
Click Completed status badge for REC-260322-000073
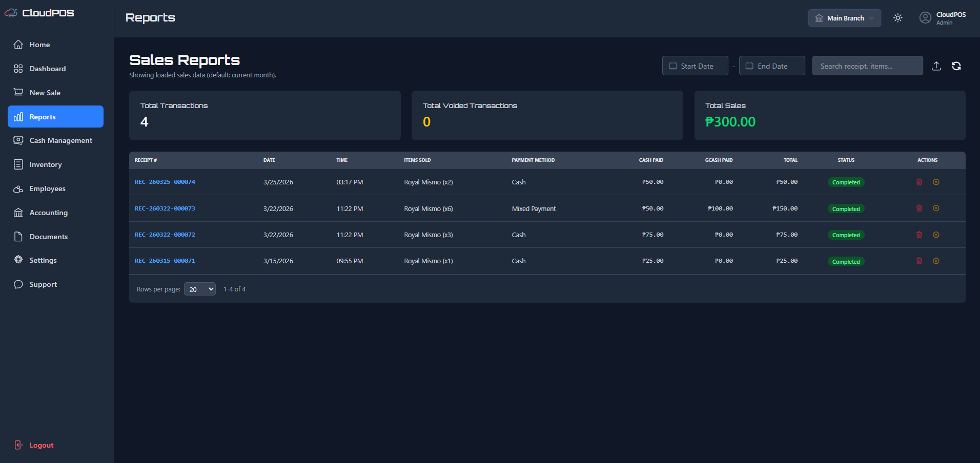pyautogui.click(x=846, y=209)
